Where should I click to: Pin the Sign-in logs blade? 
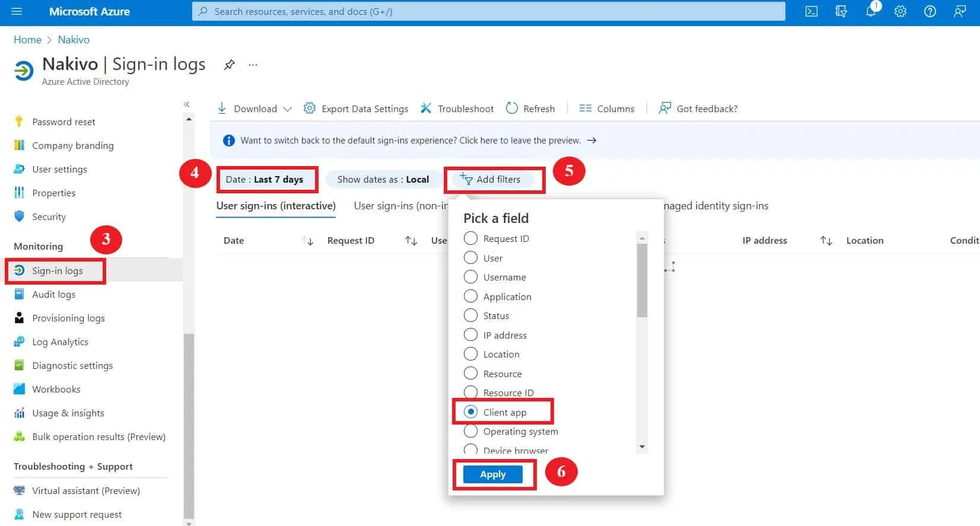tap(229, 65)
